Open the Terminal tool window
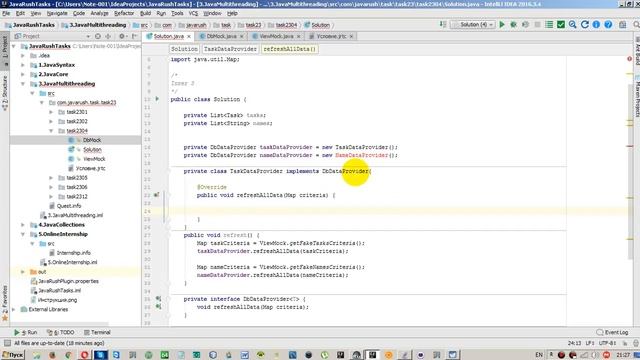Screen dimensions: 640x360 coord(97,332)
